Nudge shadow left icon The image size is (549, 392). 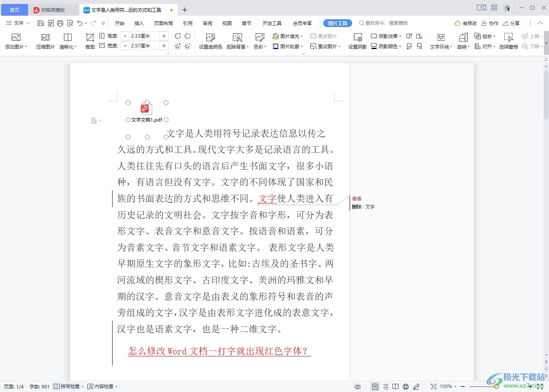click(409, 46)
